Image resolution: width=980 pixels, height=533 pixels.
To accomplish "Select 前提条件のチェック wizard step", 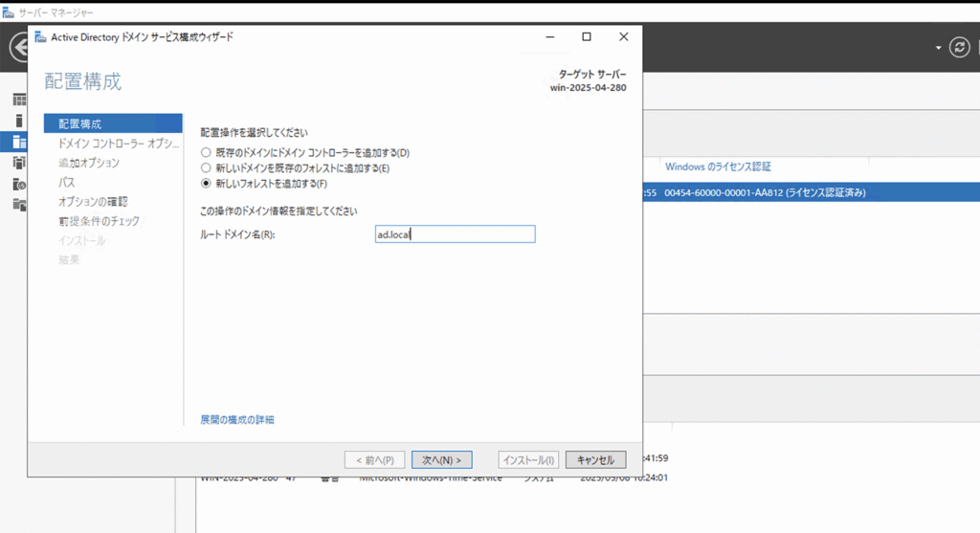I will point(99,221).
